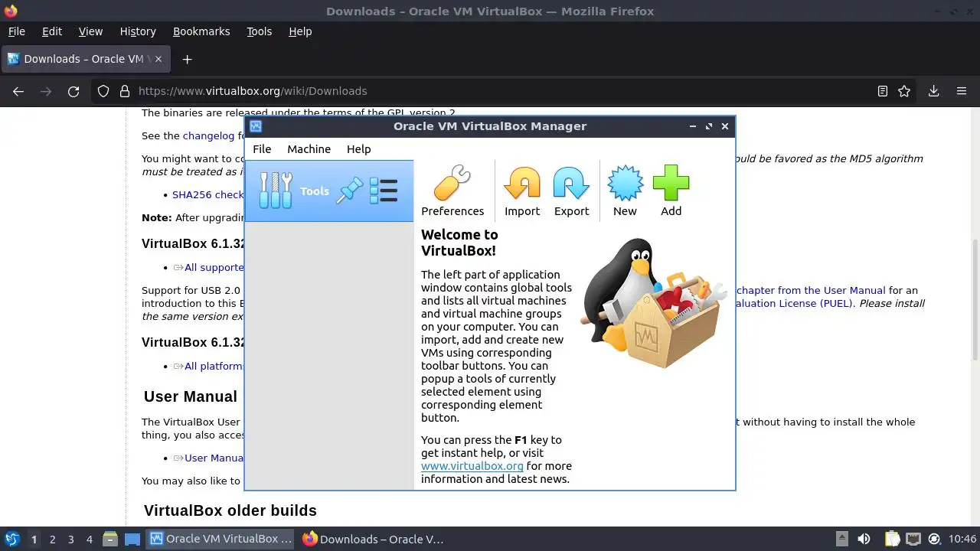The image size is (980, 551).
Task: Click the Import appliance icon
Action: pyautogui.click(x=522, y=191)
